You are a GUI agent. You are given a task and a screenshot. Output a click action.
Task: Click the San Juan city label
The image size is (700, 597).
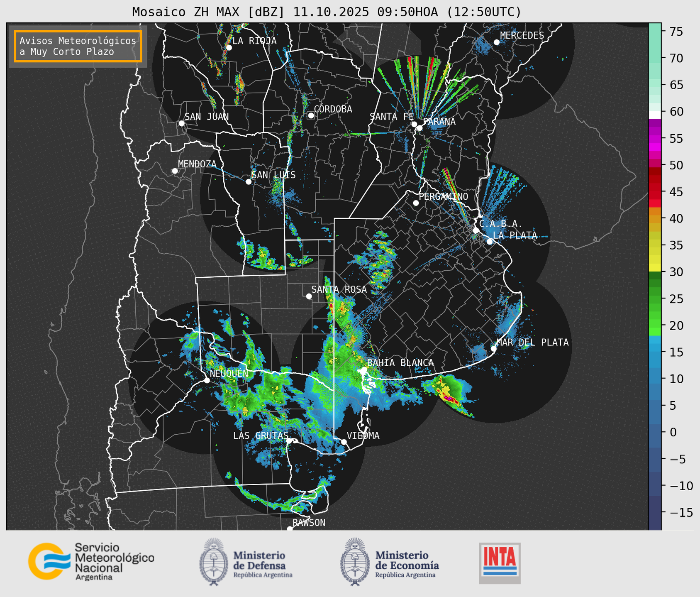click(x=206, y=117)
